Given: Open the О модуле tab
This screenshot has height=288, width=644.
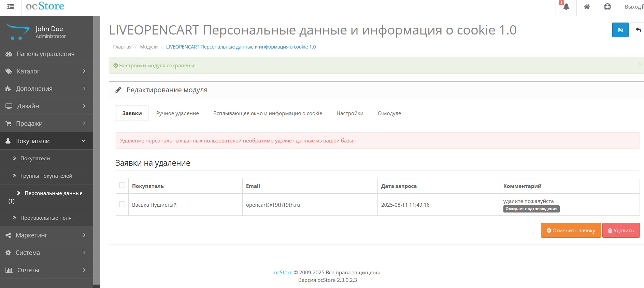Looking at the screenshot, I should point(389,113).
